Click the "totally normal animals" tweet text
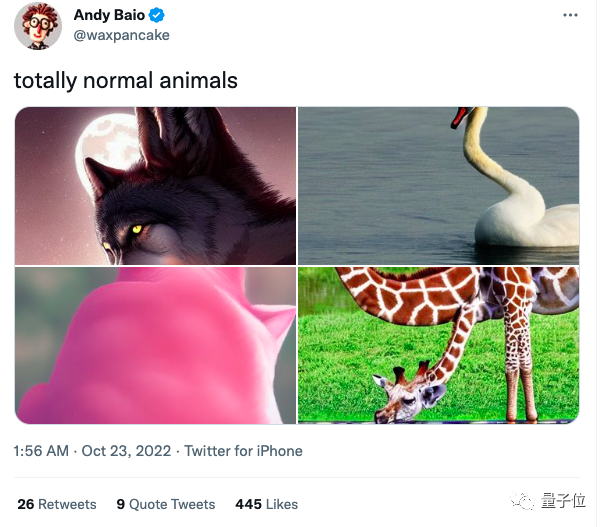 [126, 81]
